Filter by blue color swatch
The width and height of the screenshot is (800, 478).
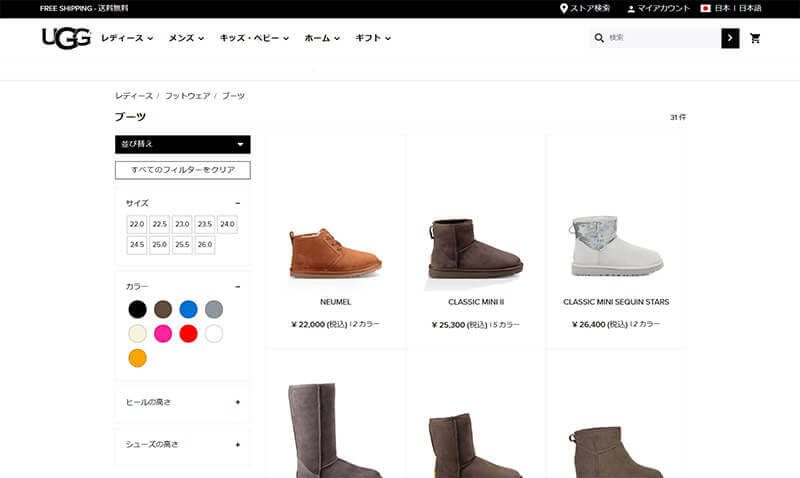[188, 309]
